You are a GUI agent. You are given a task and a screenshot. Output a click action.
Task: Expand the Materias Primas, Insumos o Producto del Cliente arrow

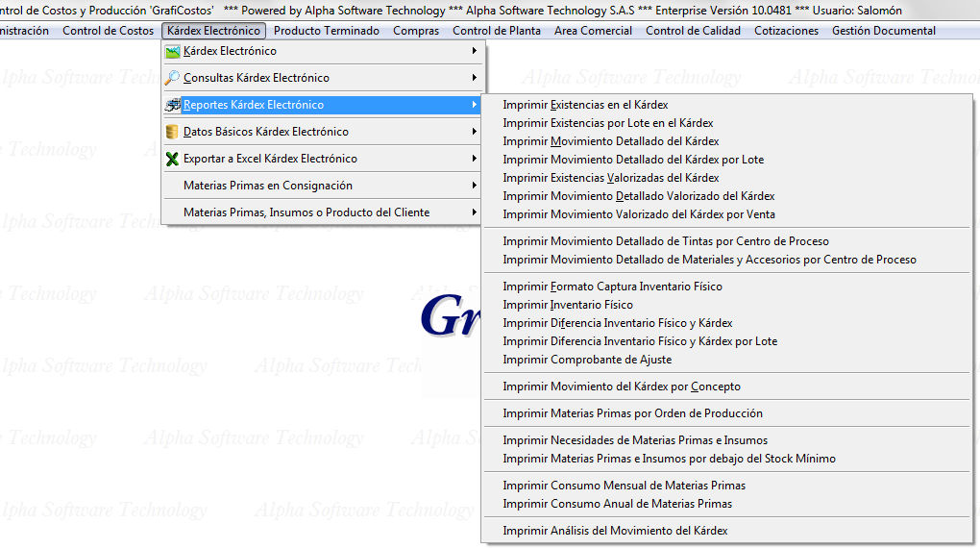[475, 212]
